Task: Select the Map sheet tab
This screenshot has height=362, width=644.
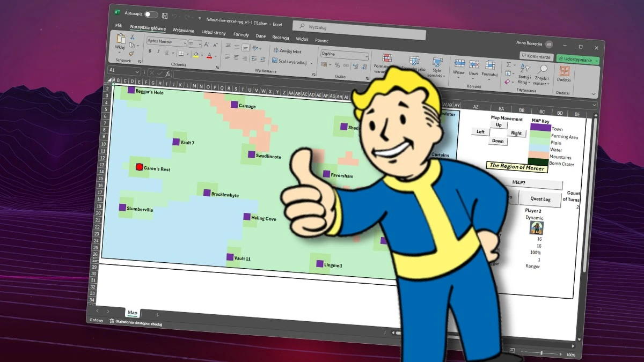Action: 133,313
